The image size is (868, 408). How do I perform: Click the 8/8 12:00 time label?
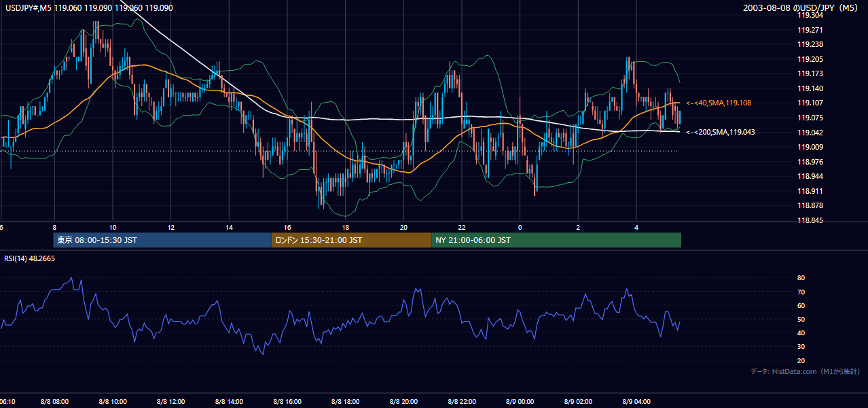click(171, 402)
